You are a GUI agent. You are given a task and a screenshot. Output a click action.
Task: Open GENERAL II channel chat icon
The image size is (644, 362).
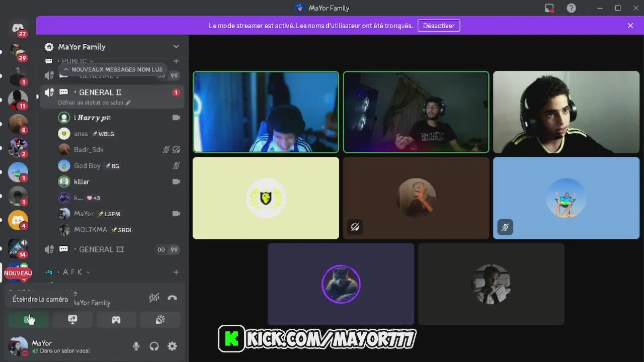click(x=63, y=93)
